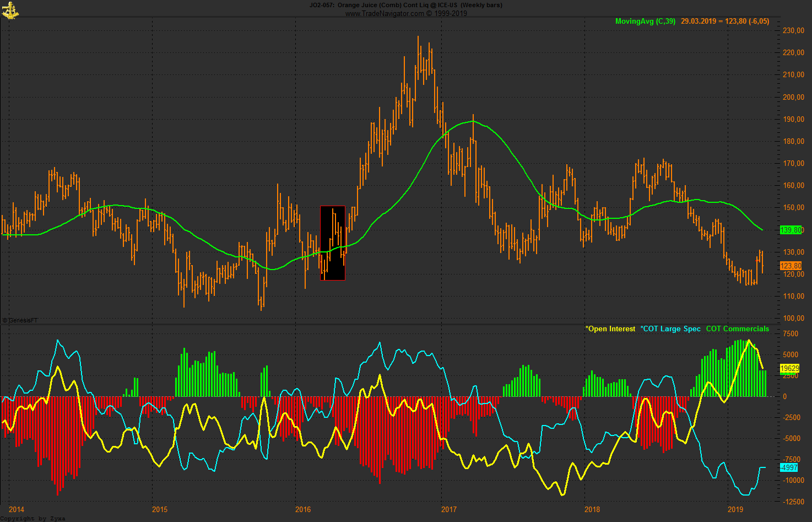This screenshot has width=812, height=522.
Task: Select the 2017 label on the time axis
Action: click(x=450, y=510)
